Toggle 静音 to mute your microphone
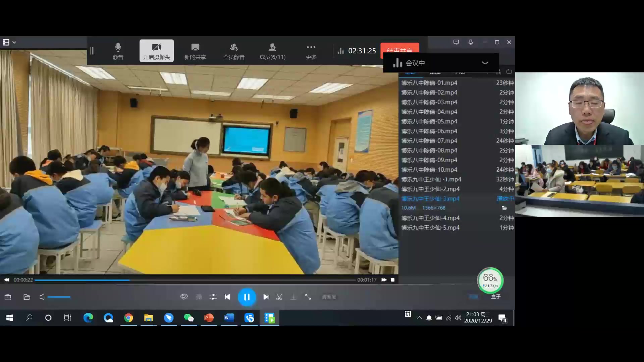The image size is (644, 362). tap(118, 51)
